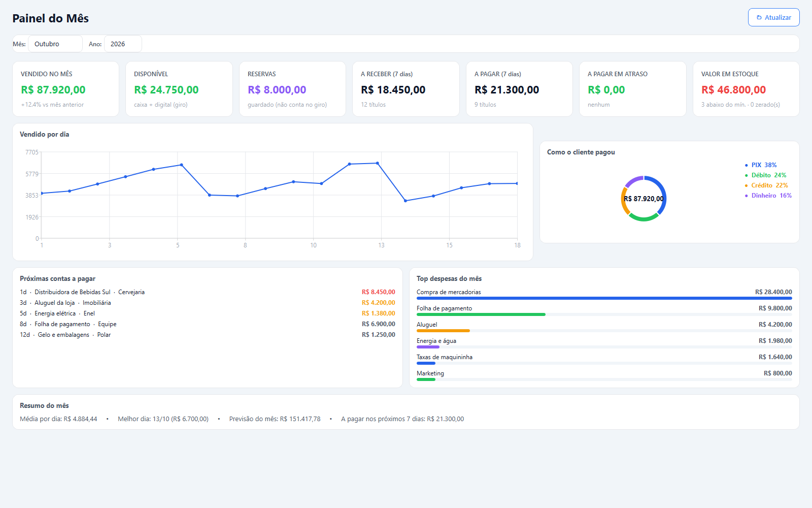Click the DISPONÍVEL value R$ 24.750,00
812x508 pixels.
[x=166, y=90]
